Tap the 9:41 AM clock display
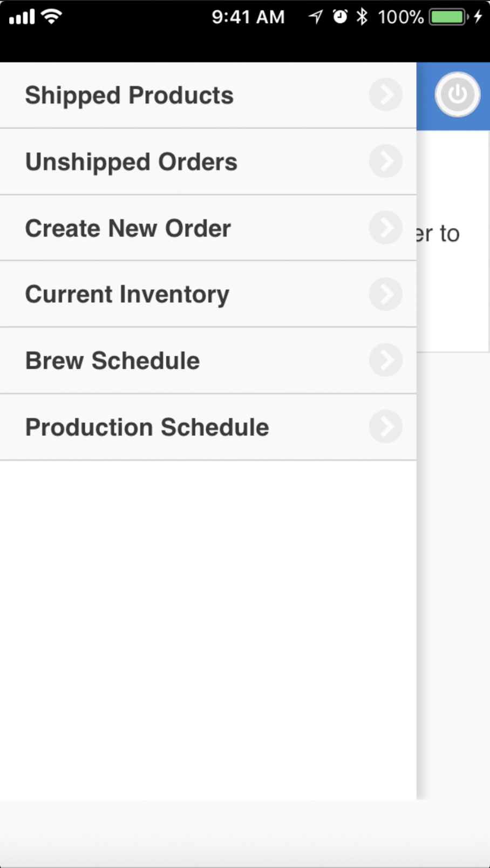 (248, 17)
